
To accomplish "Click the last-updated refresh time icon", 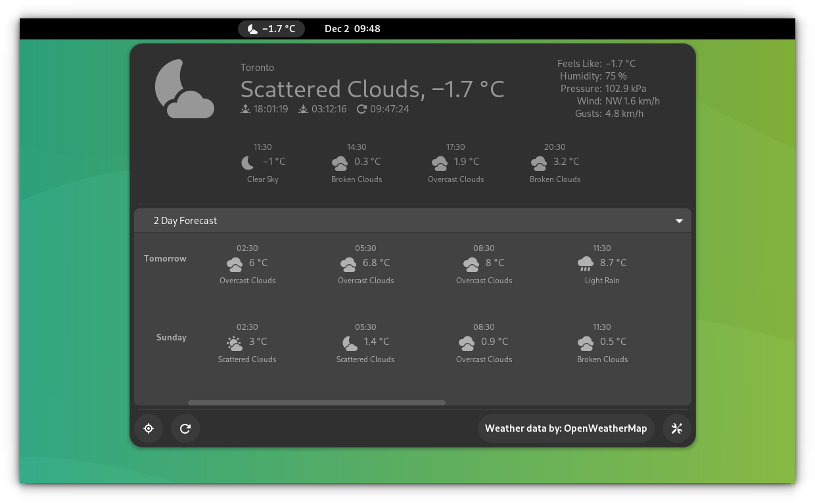I will click(x=361, y=109).
